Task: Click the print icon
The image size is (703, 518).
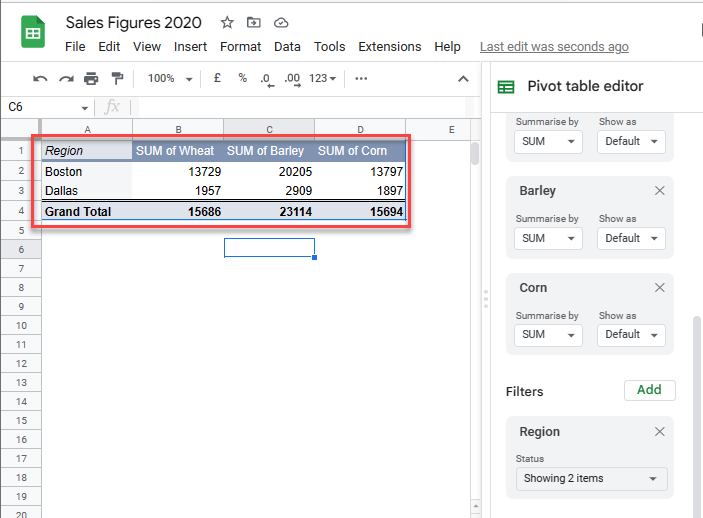Action: click(92, 78)
